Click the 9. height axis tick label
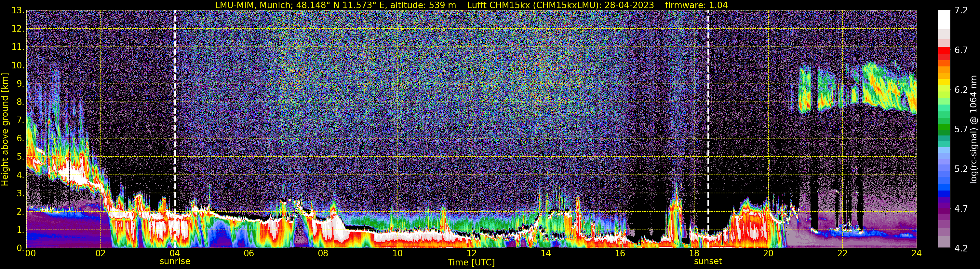The width and height of the screenshot is (980, 269). pos(20,83)
